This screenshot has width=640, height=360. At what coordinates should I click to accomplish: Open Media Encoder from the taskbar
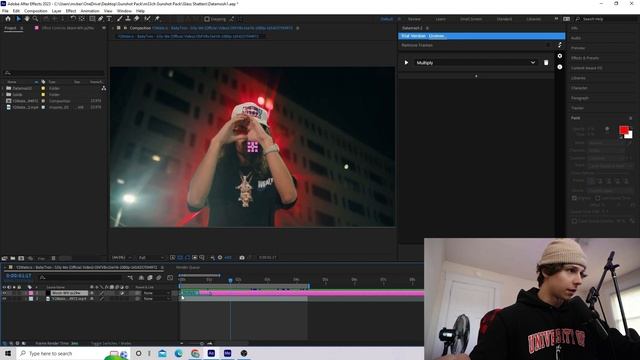click(x=227, y=353)
